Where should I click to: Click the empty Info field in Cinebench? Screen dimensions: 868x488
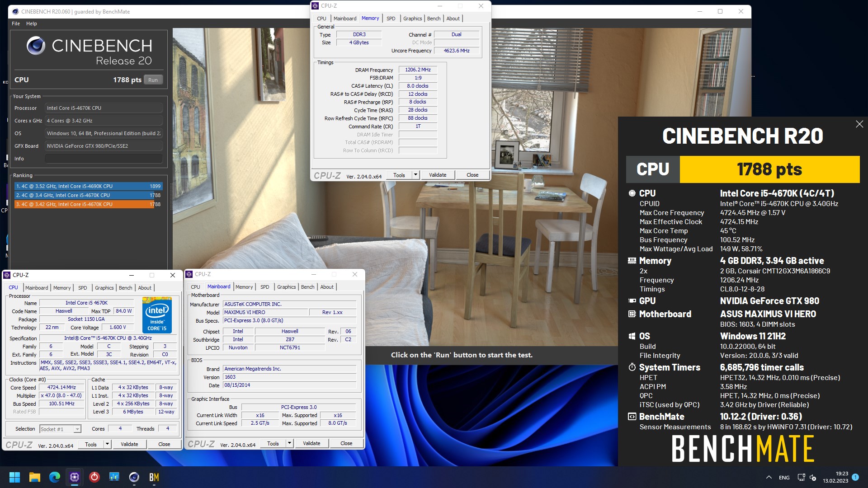(x=104, y=159)
